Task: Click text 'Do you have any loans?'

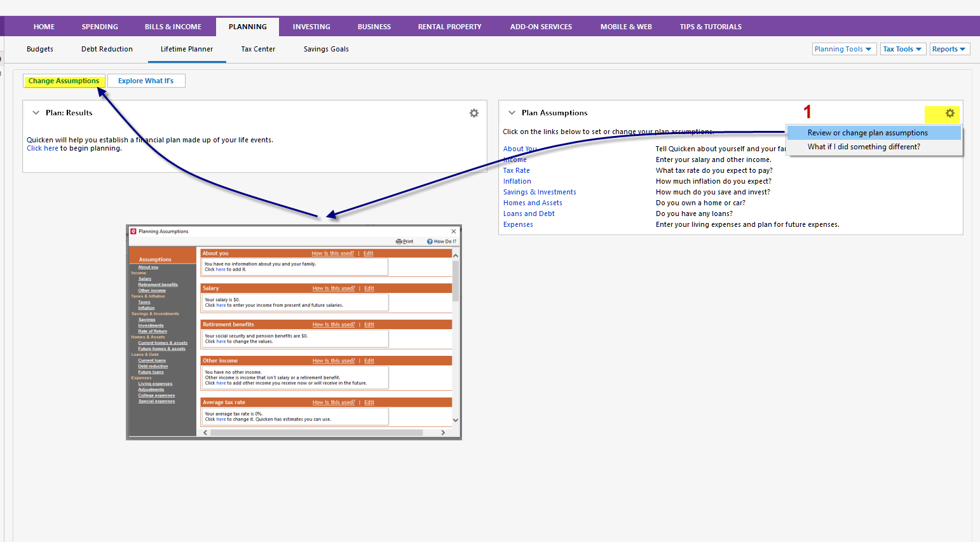Action: 694,213
